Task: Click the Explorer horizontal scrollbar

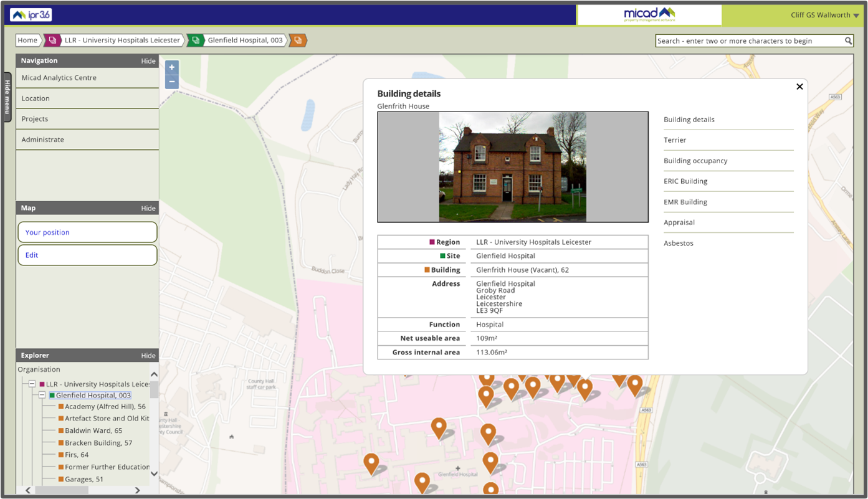Action: [62, 490]
